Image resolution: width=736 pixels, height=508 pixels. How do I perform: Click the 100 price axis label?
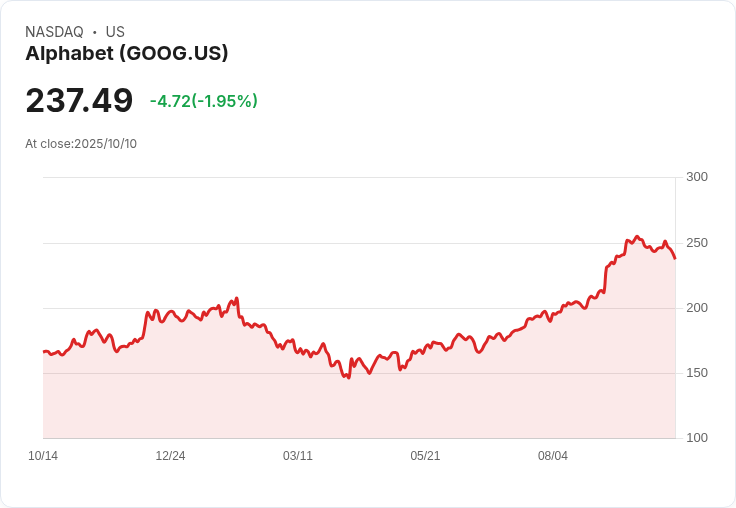697,438
